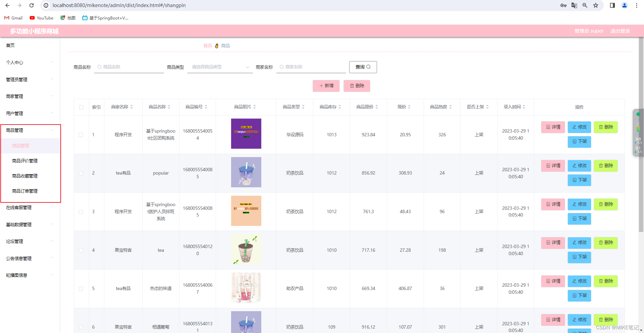Click 删除 button for row 5 热恋的味道
The width and height of the screenshot is (644, 333).
click(606, 281)
